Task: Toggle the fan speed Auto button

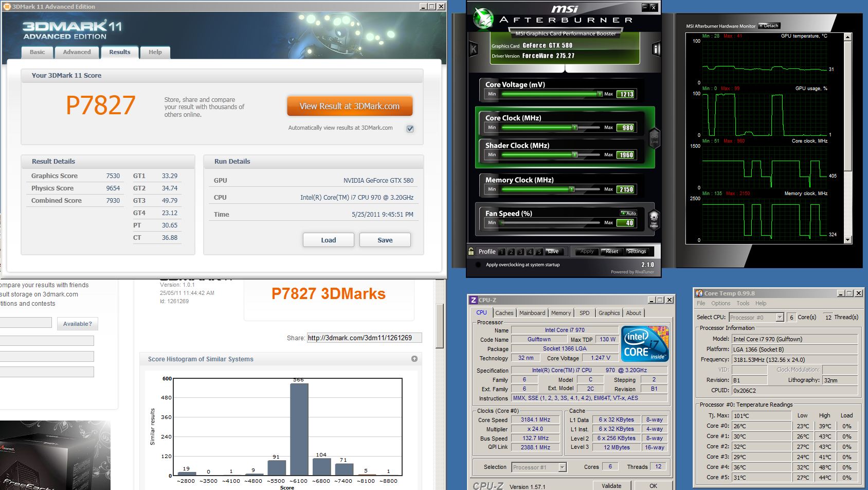Action: (x=629, y=213)
